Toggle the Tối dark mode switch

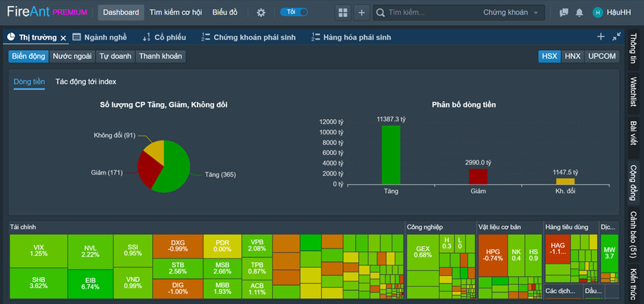coord(294,12)
